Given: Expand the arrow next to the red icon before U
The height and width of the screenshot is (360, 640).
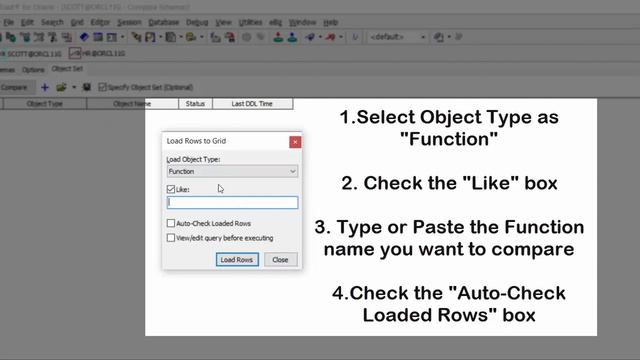Looking at the screenshot, I should 340,37.
